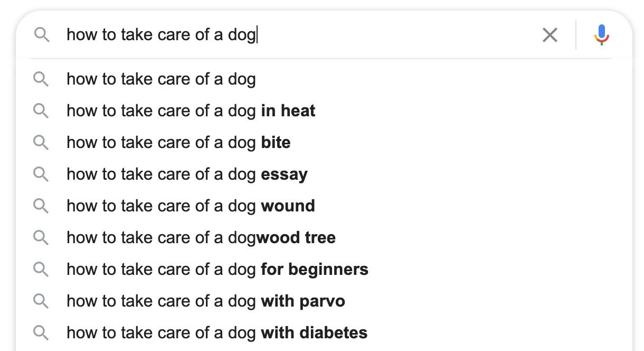Click magnifier icon beside "dogwood tree" suggestion
The image size is (644, 351).
point(41,238)
